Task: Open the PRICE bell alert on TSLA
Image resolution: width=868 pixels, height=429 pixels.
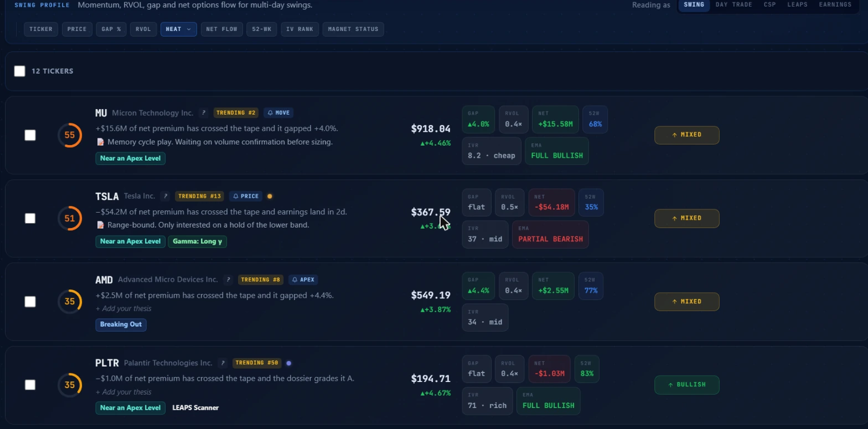Action: tap(246, 196)
